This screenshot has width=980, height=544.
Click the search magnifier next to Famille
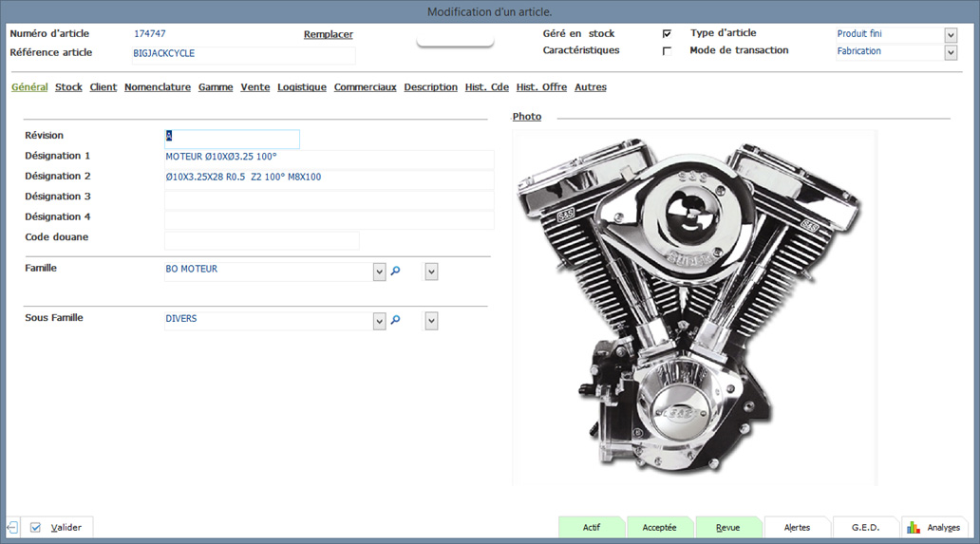395,272
